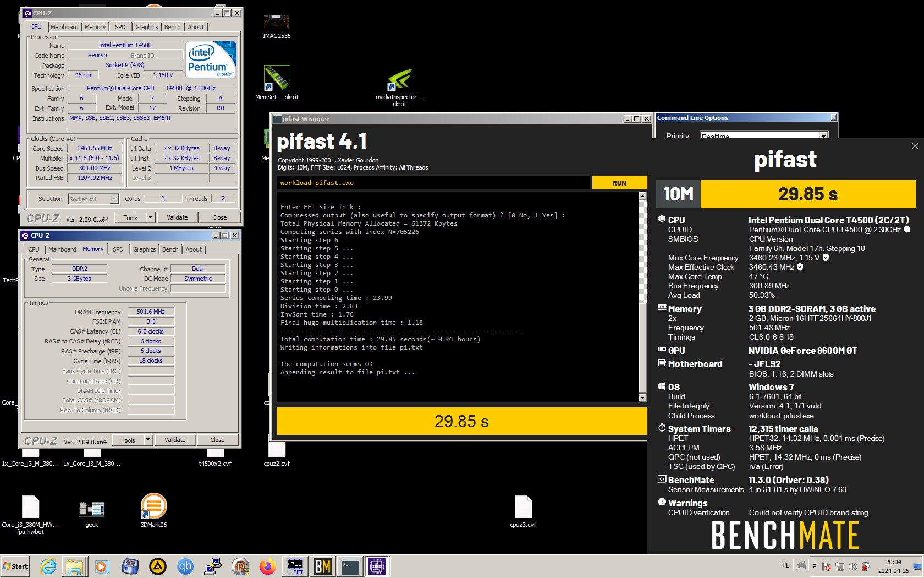Click Close button in bottom CPU-Z window
The width and height of the screenshot is (924, 578).
[x=217, y=440]
